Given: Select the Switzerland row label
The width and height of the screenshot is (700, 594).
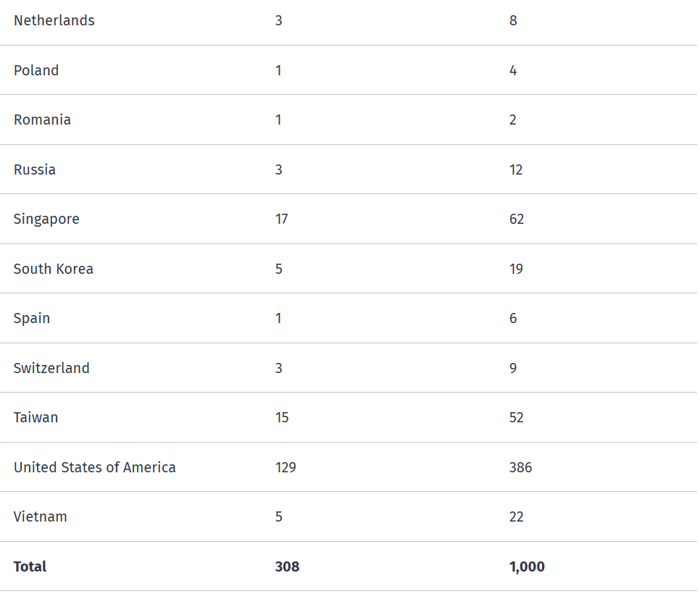Looking at the screenshot, I should pos(51,368).
